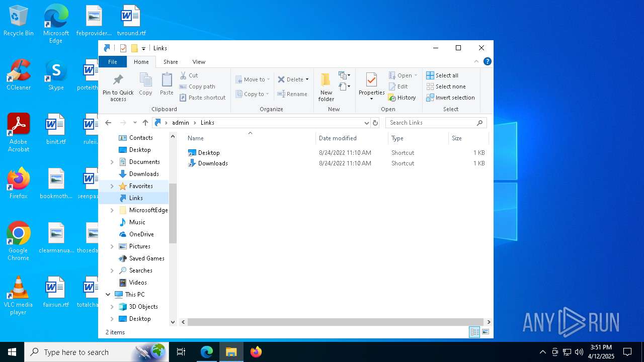Screen dimensions: 644x362
Task: Click admin in the address breadcrumb
Action: [x=181, y=123]
